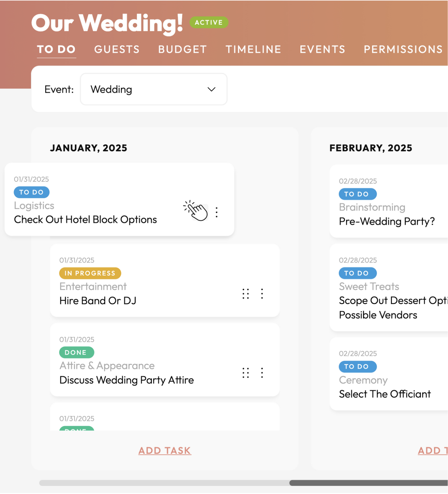
Task: Click To Do badge on Pre-Wedding Party task
Action: [x=358, y=194]
